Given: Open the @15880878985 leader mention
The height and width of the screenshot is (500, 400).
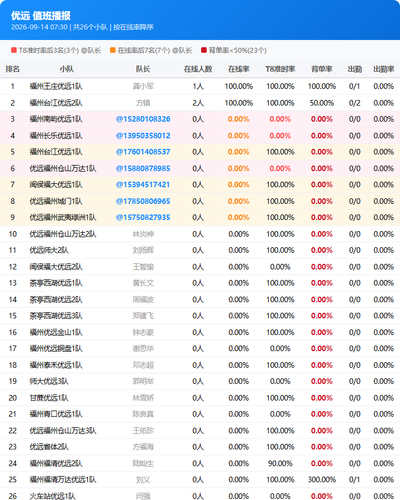Looking at the screenshot, I should tap(143, 168).
